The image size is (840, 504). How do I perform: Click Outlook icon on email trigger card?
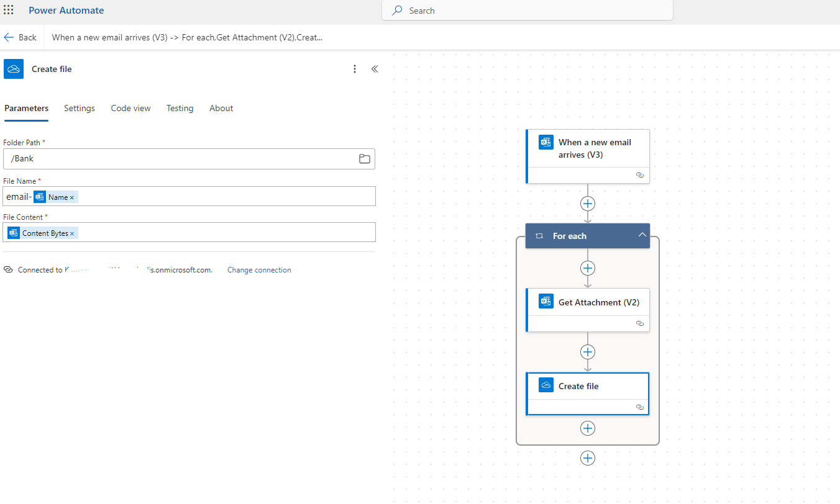click(x=546, y=142)
